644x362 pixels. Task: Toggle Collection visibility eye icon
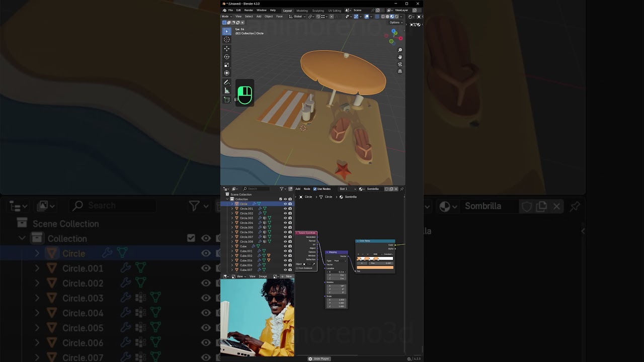click(285, 199)
